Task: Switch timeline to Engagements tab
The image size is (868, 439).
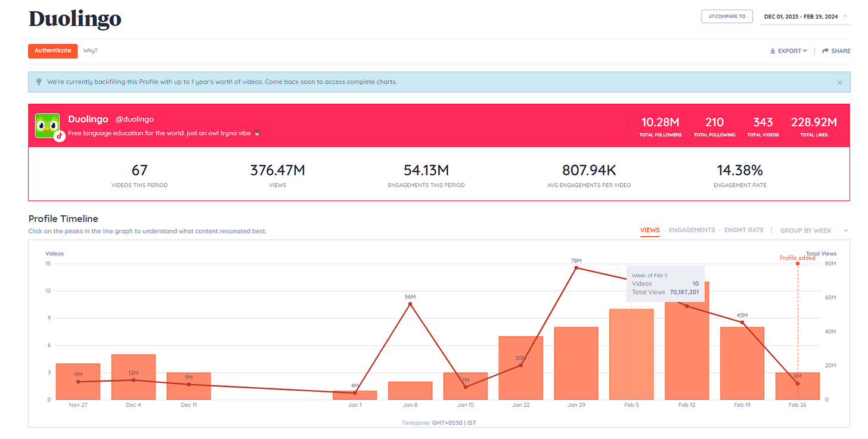Action: point(692,230)
